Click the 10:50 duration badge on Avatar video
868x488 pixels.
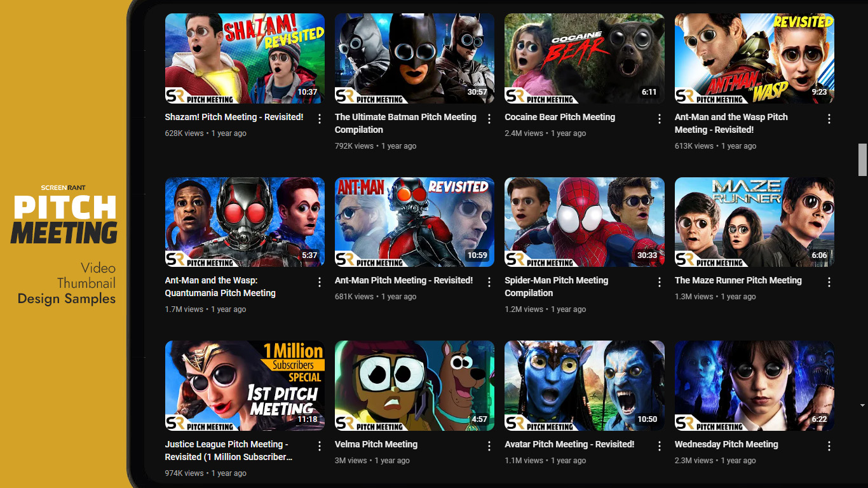point(647,419)
